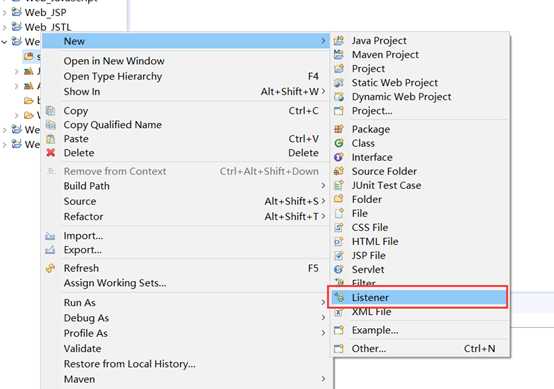Expand the Web_JSTL project tree node
Viewport: 554px width, 389px height.
click(4, 27)
